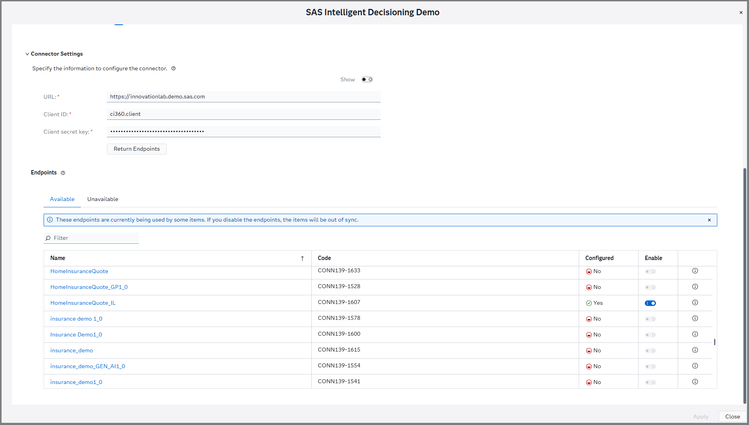Open the insurance demo 1_0 link
This screenshot has height=425, width=749.
[x=76, y=319]
